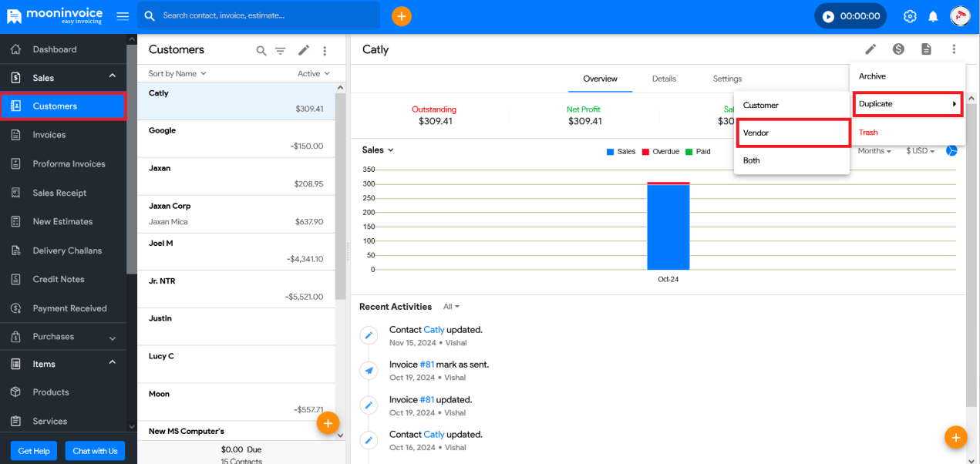Image resolution: width=980 pixels, height=464 pixels.
Task: Open the hamburger menu toggle
Action: (x=123, y=15)
